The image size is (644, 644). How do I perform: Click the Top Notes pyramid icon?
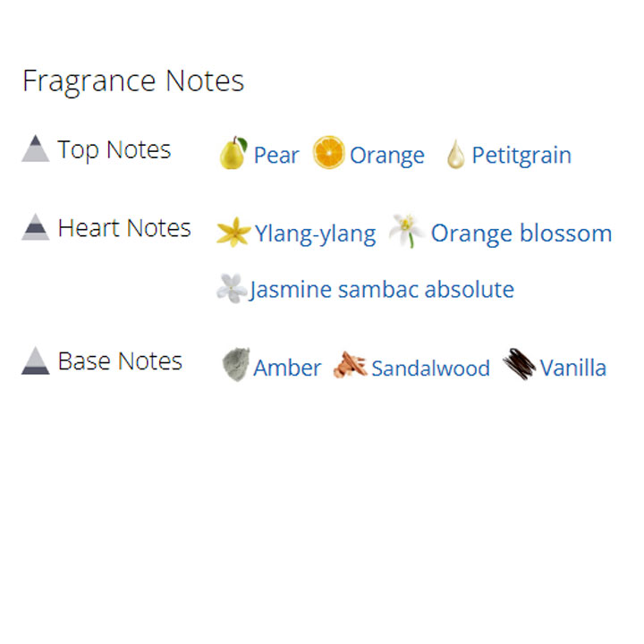[35, 148]
